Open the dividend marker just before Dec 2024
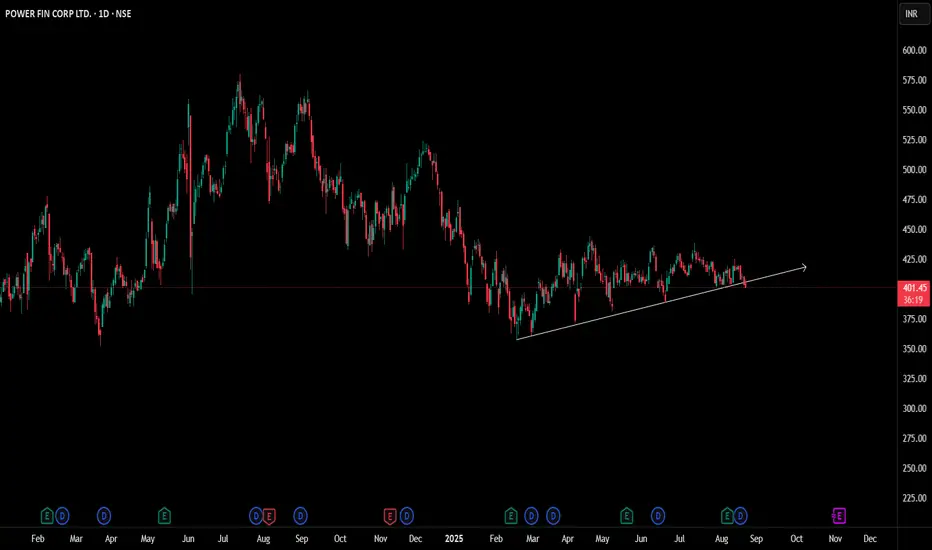Viewport: 932px width, 550px height. coord(407,516)
